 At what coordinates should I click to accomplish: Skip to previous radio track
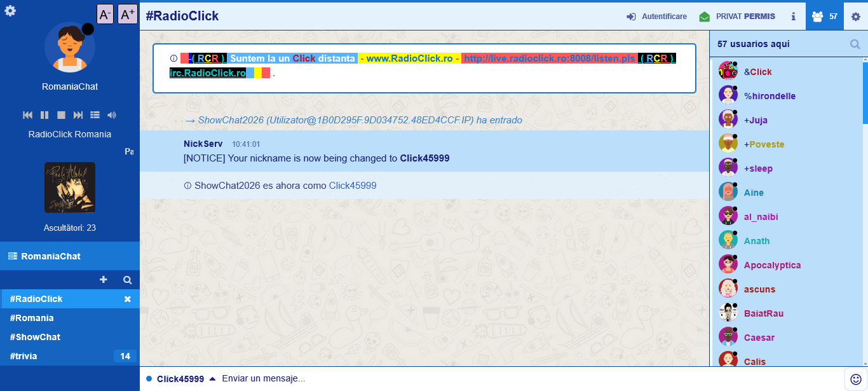pos(28,115)
